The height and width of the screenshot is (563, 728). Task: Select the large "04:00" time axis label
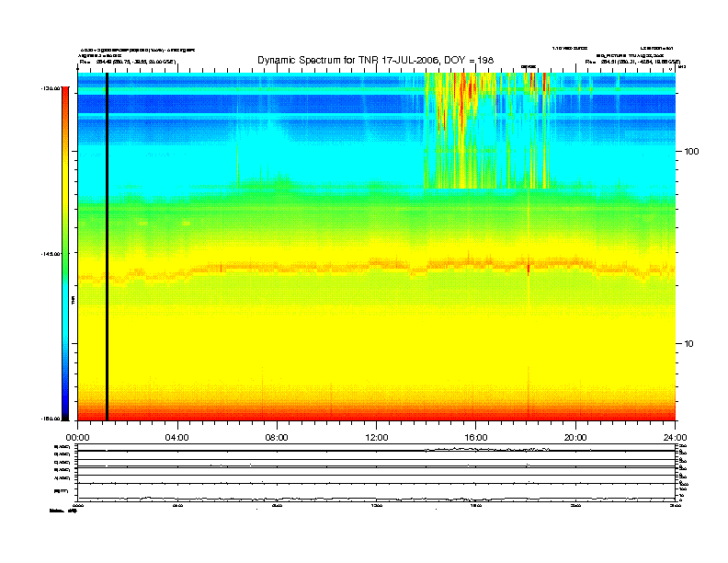pyautogui.click(x=177, y=438)
